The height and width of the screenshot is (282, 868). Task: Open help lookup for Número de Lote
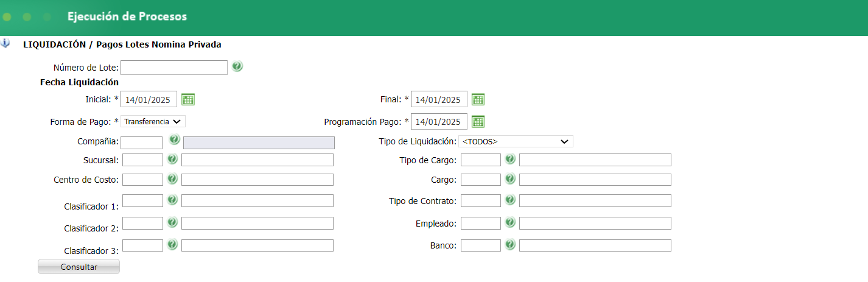pos(237,66)
